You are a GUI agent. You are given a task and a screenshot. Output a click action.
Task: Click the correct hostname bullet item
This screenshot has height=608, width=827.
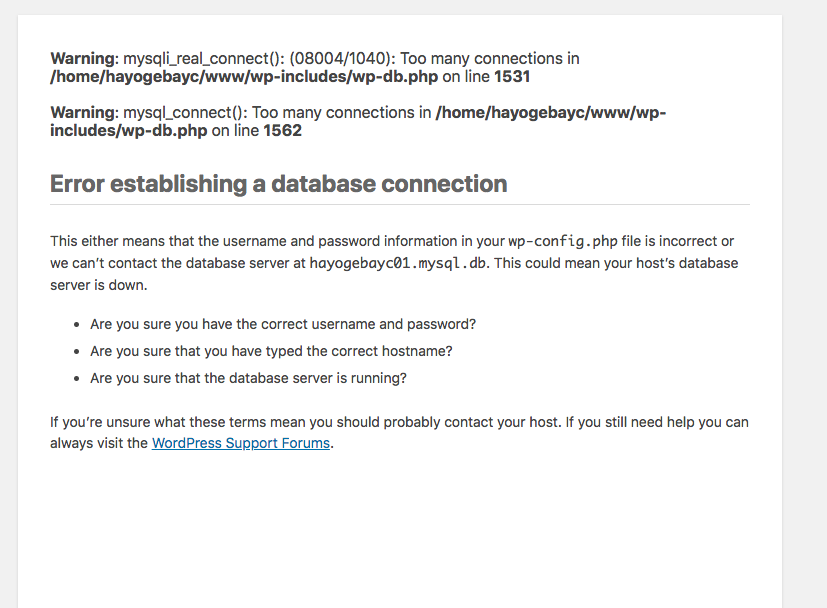pos(271,351)
